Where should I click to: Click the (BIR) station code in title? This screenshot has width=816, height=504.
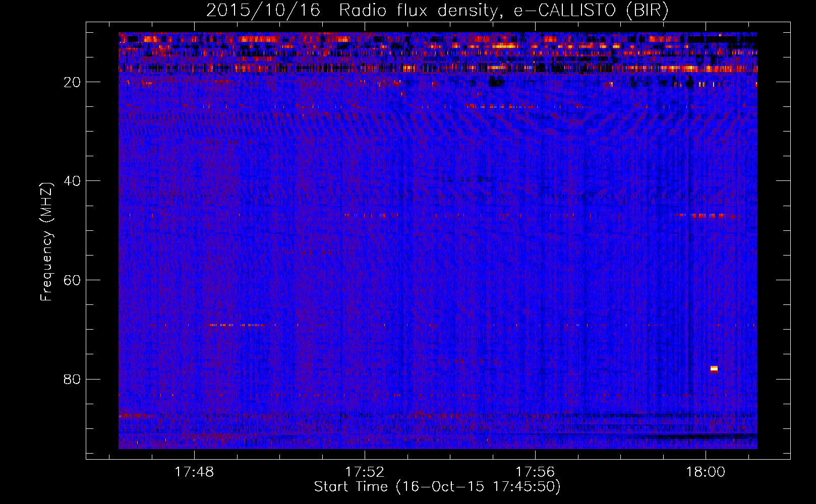(x=647, y=11)
